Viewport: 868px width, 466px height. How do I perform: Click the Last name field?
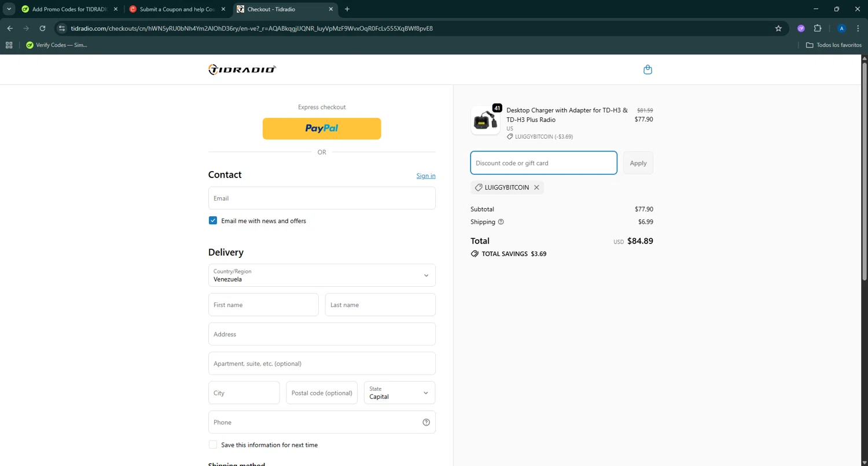[380, 305]
